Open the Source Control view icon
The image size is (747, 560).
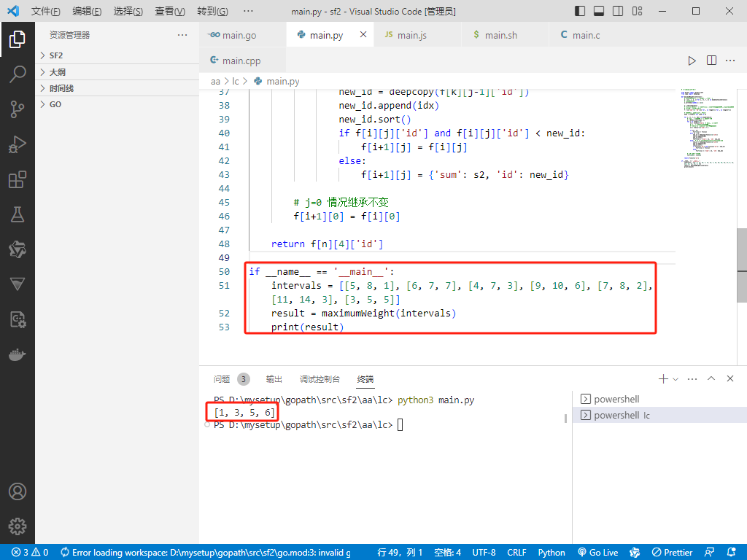pos(18,109)
